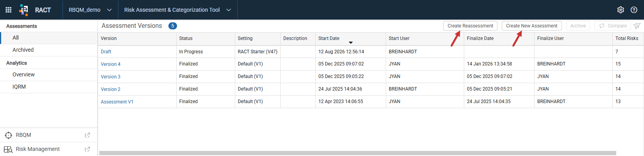This screenshot has width=644, height=156.
Task: Sort by the Start User column header
Action: (425, 38)
